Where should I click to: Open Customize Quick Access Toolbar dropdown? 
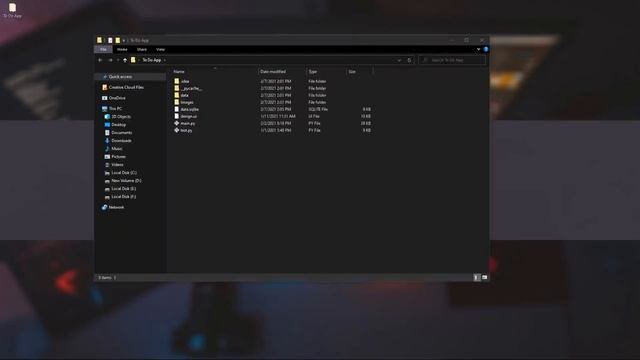click(124, 40)
